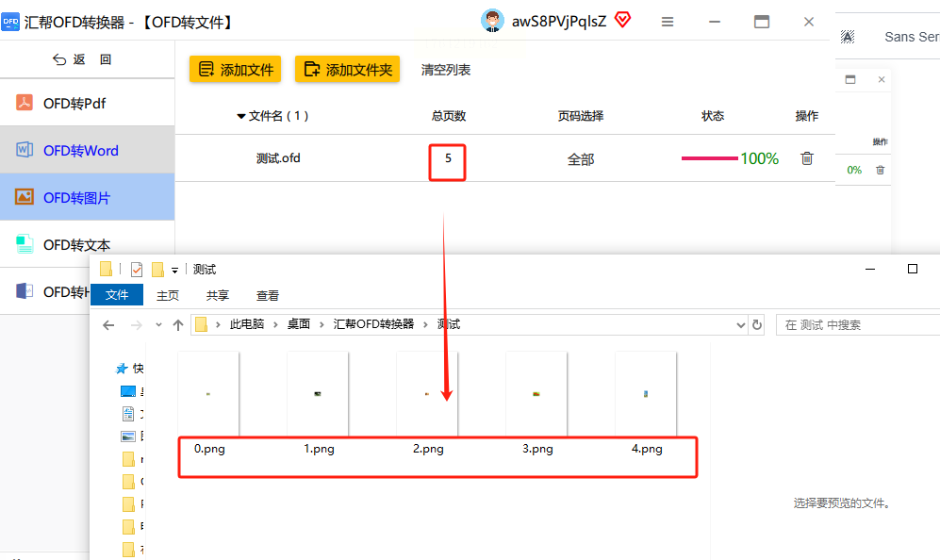Click 添加文件 button

pyautogui.click(x=236, y=70)
